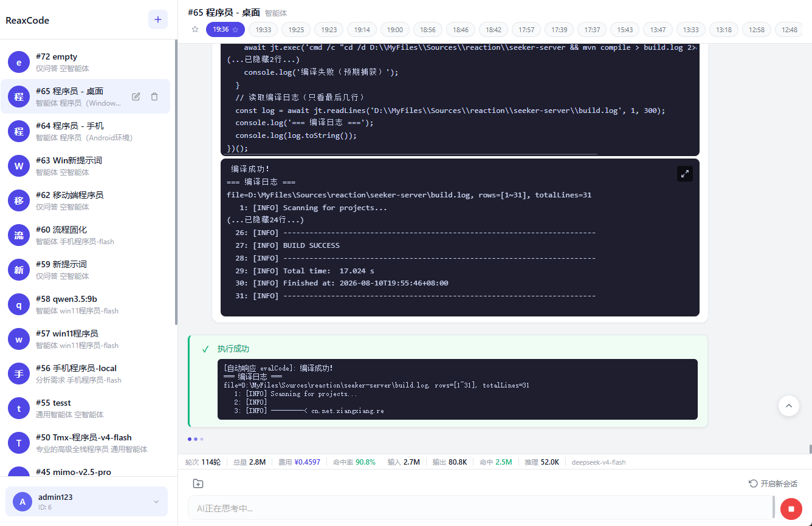
Task: Select conversation #59 新提示词
Action: point(85,270)
